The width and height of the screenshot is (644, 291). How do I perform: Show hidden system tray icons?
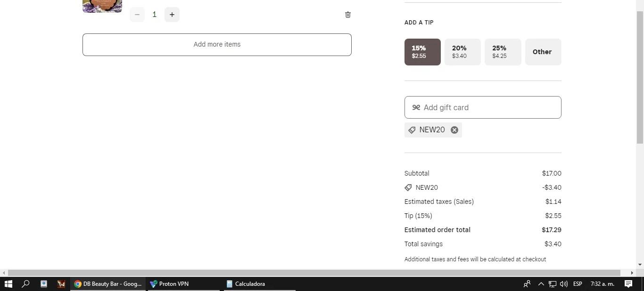coord(541,284)
